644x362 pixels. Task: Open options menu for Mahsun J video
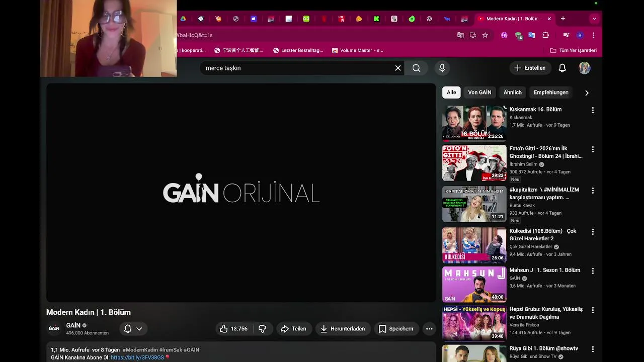pyautogui.click(x=593, y=271)
